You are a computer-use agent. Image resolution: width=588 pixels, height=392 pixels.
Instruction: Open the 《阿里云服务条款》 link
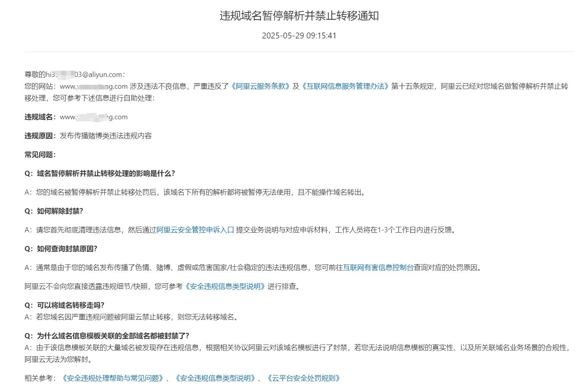click(x=260, y=86)
